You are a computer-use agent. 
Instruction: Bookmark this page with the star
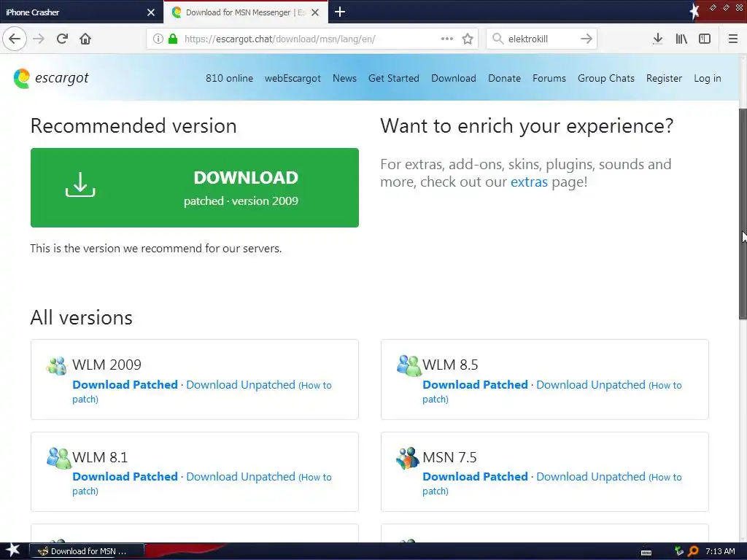tap(468, 39)
